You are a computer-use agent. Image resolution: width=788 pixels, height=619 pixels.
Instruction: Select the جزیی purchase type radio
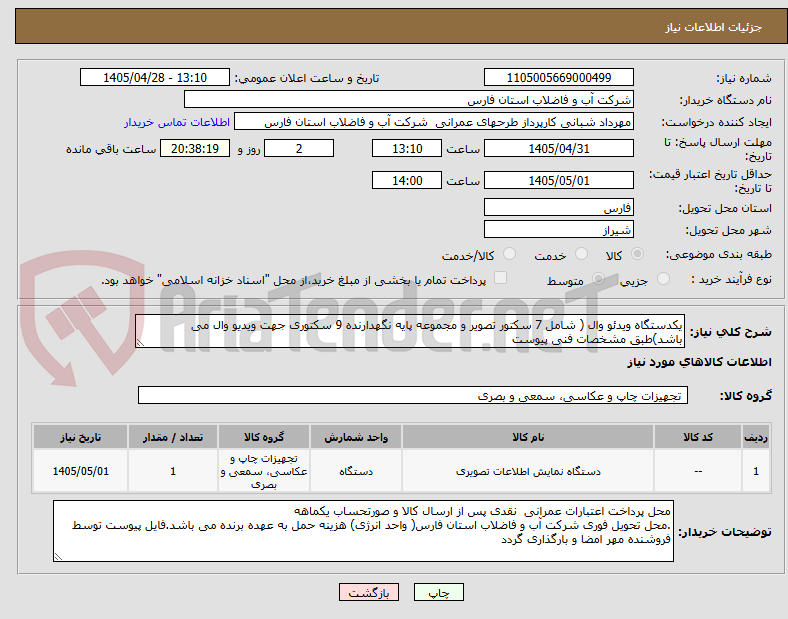tap(663, 279)
